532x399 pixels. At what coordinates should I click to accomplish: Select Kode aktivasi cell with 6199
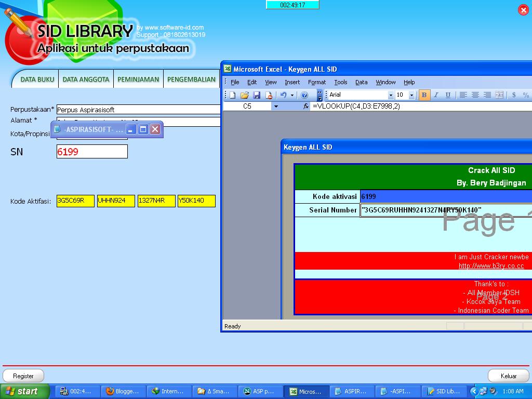[x=446, y=196]
